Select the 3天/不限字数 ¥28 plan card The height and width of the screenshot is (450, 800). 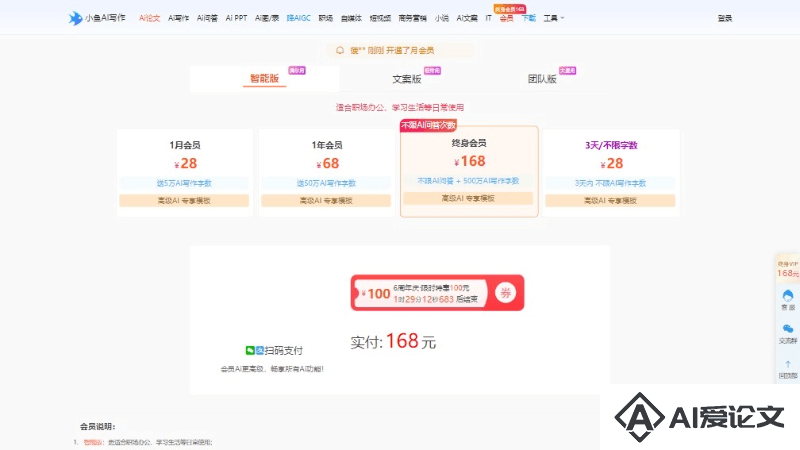[x=611, y=173]
